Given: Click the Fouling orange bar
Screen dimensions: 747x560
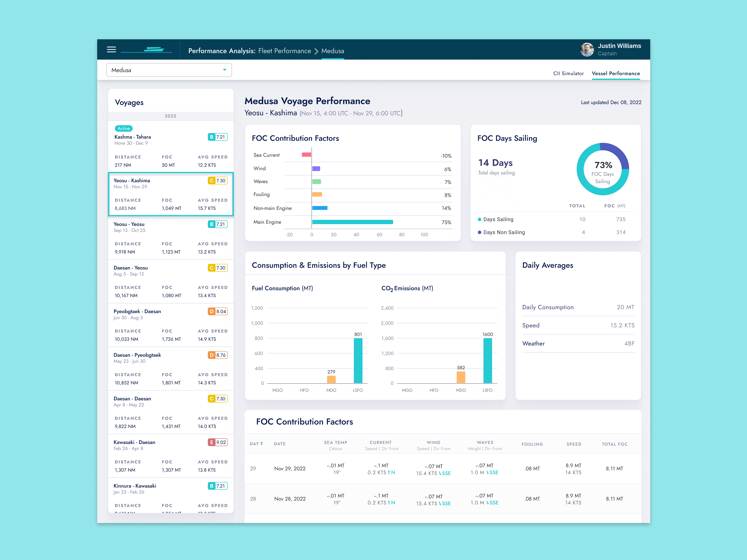Looking at the screenshot, I should (317, 194).
